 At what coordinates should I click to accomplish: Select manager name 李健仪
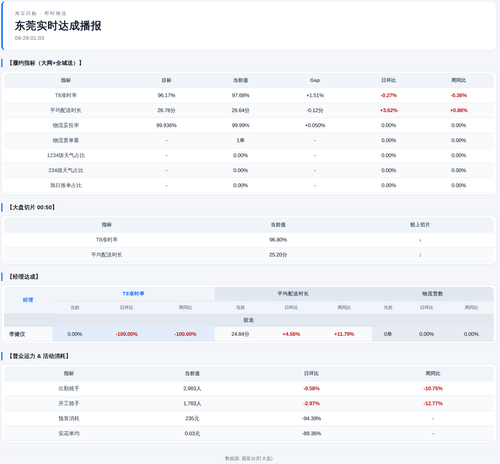(17, 334)
